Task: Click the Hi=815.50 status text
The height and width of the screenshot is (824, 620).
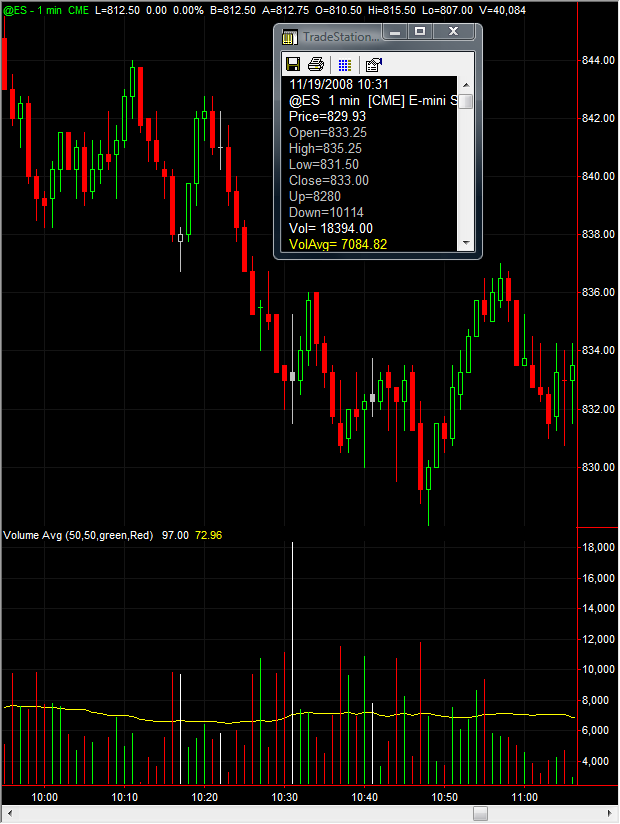Action: 390,11
